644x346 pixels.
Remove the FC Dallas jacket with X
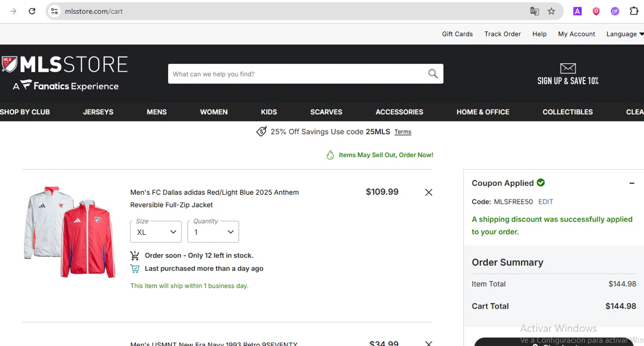pos(428,192)
